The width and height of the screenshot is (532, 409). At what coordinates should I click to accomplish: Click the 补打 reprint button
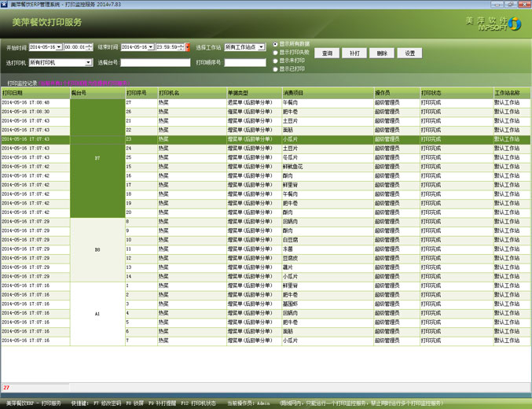[354, 53]
